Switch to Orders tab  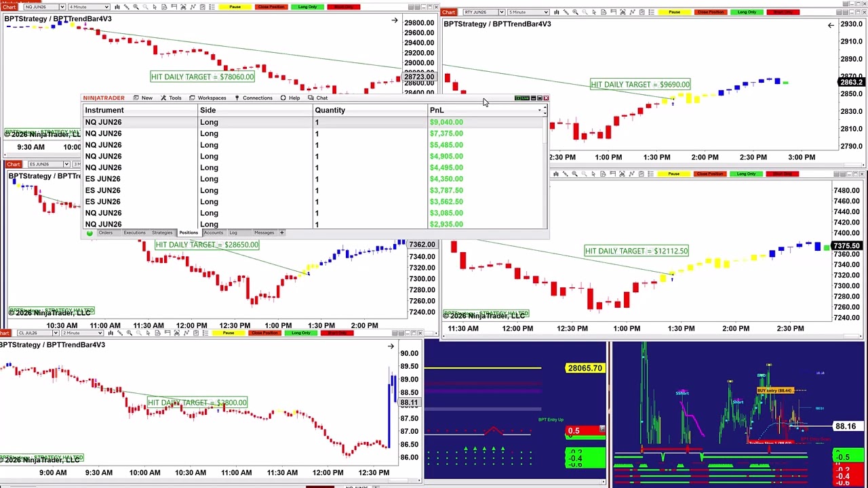pyautogui.click(x=106, y=233)
